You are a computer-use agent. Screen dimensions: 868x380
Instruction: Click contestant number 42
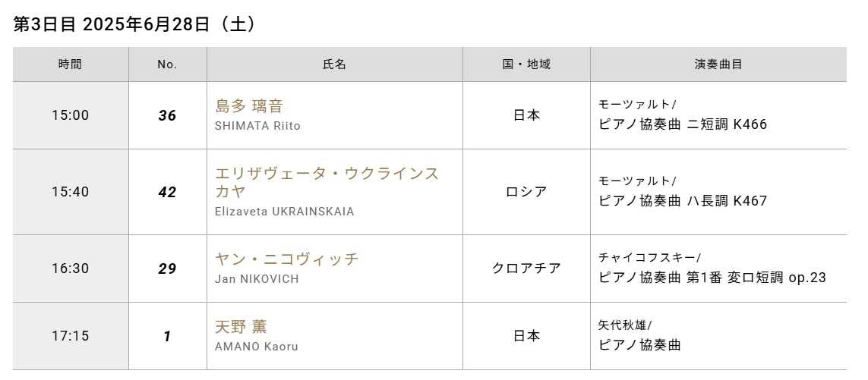coord(167,192)
